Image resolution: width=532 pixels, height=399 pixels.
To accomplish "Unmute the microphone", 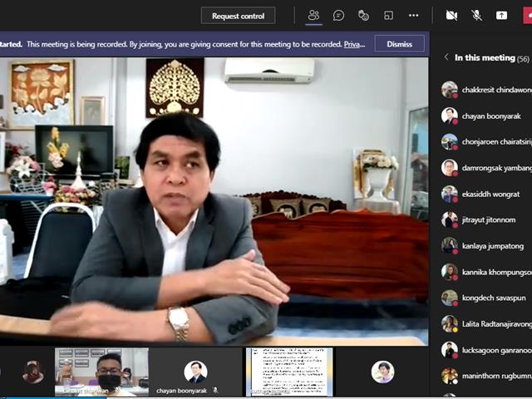I will tap(476, 15).
